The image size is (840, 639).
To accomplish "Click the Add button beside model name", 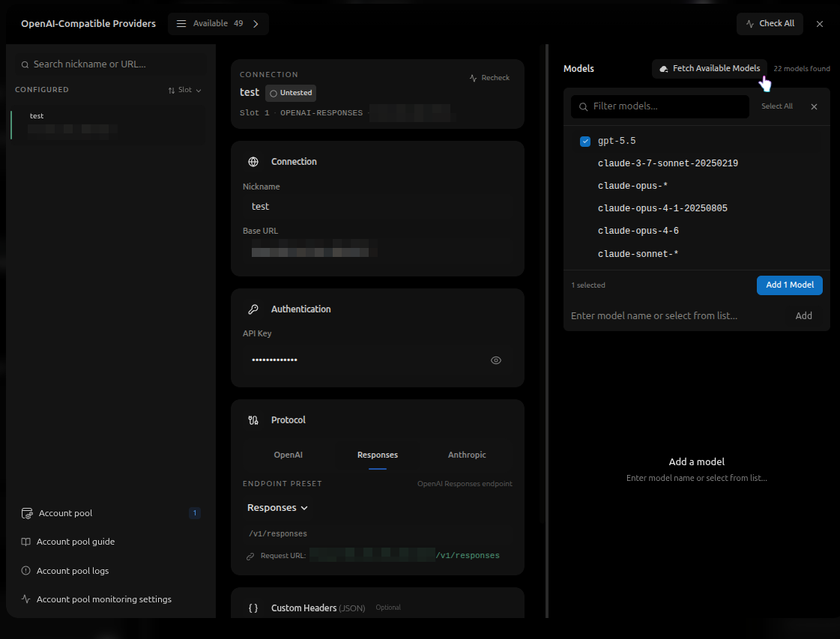I will pyautogui.click(x=803, y=316).
